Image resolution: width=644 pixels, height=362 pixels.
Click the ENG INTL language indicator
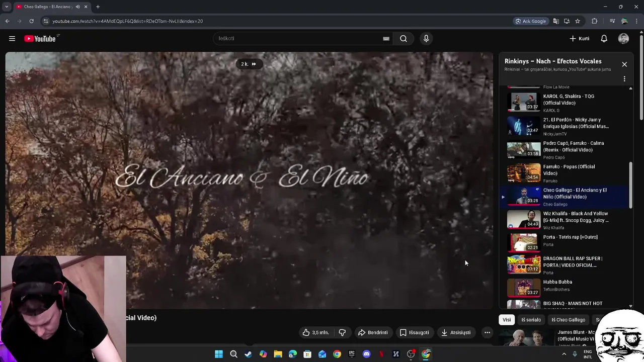pos(588,354)
